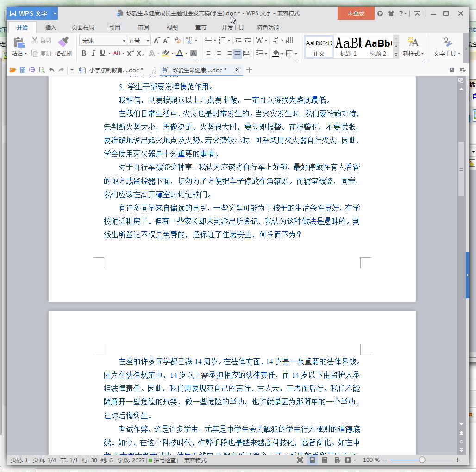Viewport: 476px width, 472px height.
Task: Open the quick access toolbar customize arrow
Action: coord(72,70)
